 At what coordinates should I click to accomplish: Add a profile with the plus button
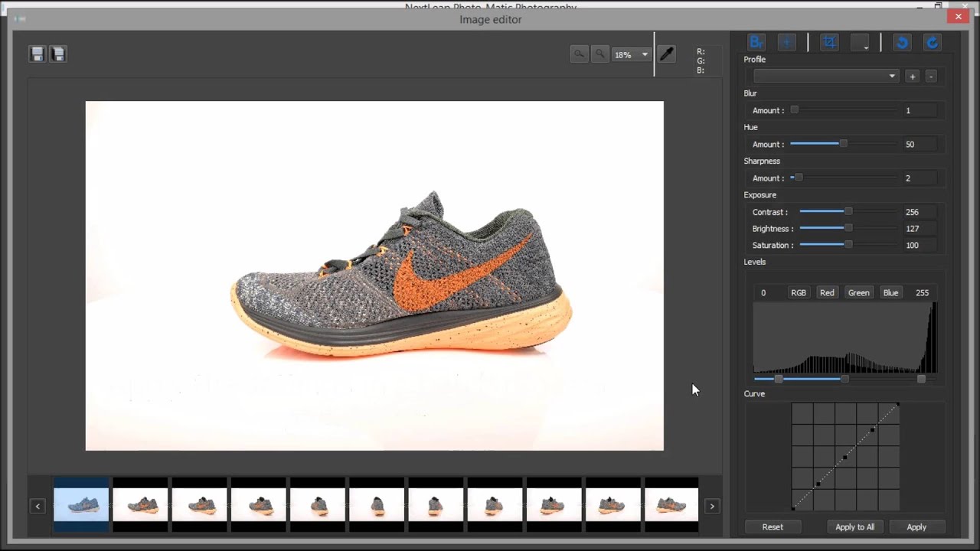coord(912,77)
